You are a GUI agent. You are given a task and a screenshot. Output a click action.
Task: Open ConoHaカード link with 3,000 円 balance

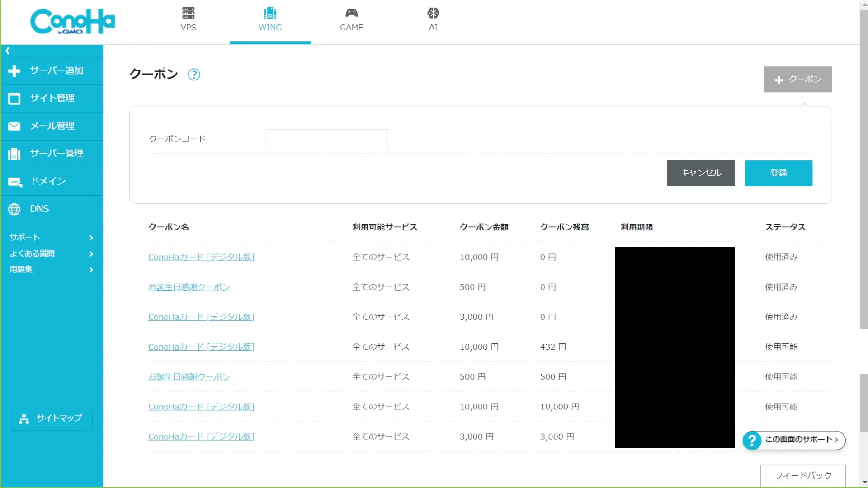[x=201, y=436]
